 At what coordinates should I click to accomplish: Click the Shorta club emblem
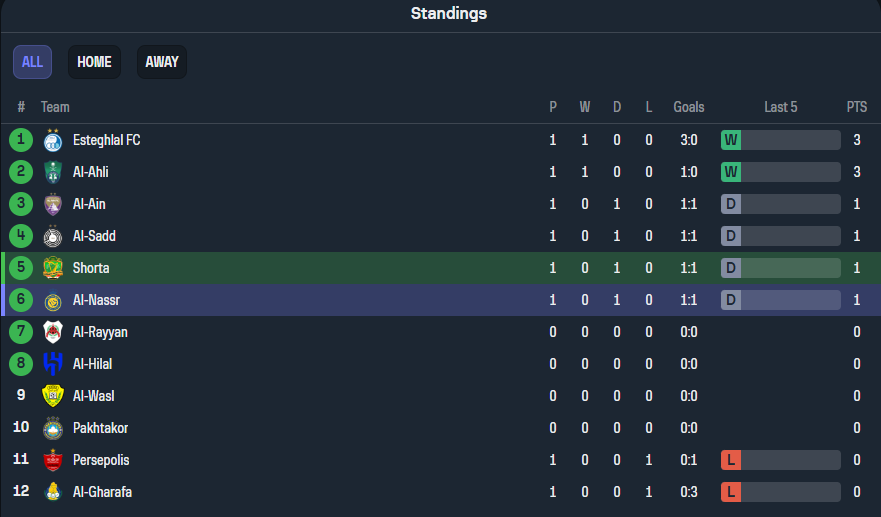[x=53, y=268]
